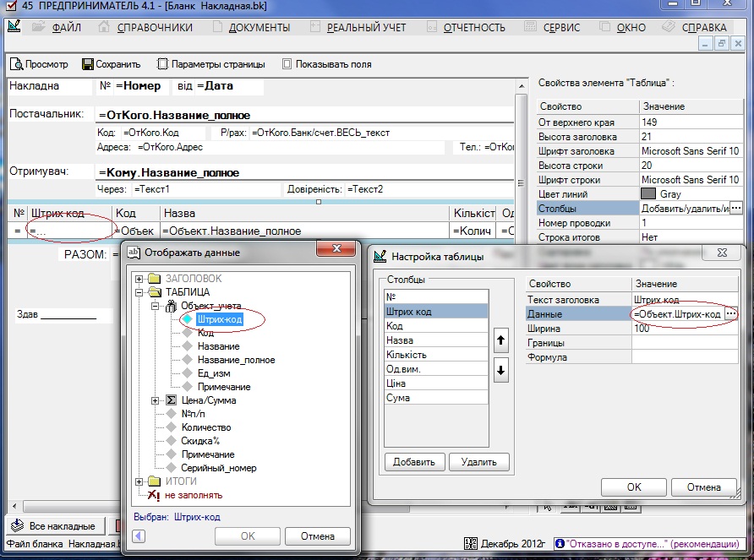Click the Gray color swatch in Цвет линий
The height and width of the screenshot is (560, 754).
pyautogui.click(x=648, y=193)
